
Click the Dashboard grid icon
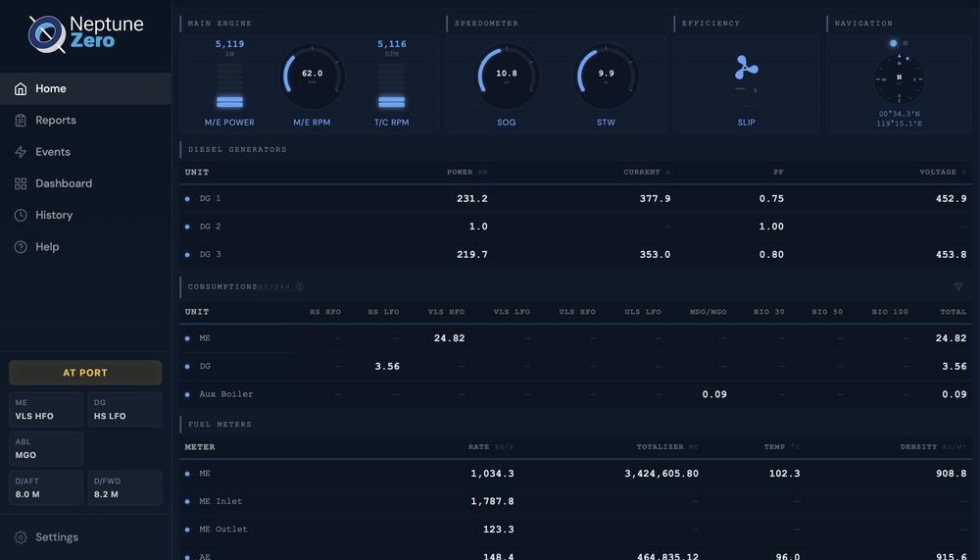[21, 183]
